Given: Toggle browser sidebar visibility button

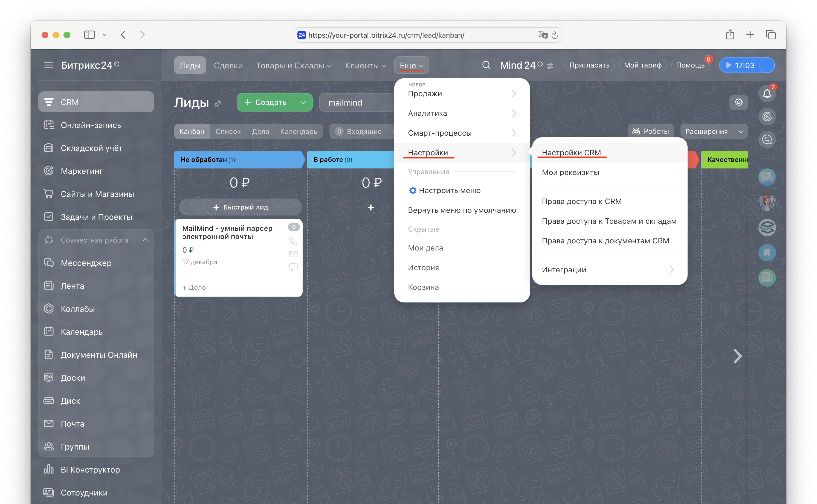Looking at the screenshot, I should tap(89, 35).
